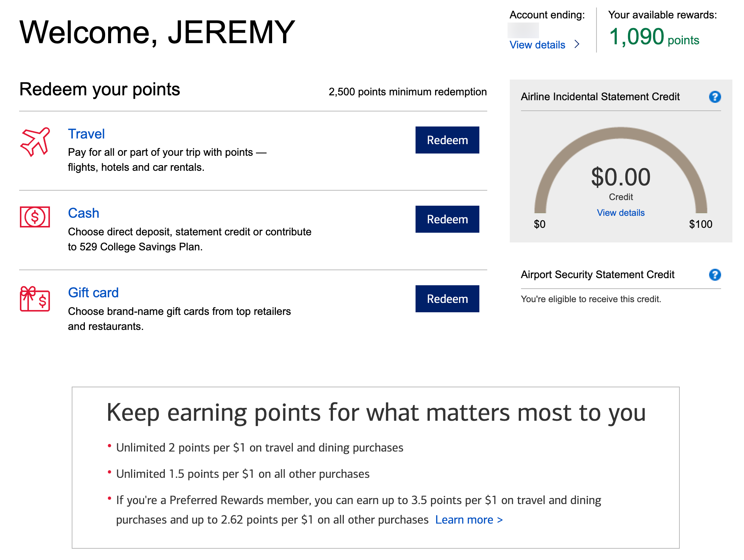Open Airport Security Statement Credit help icon

pos(715,275)
